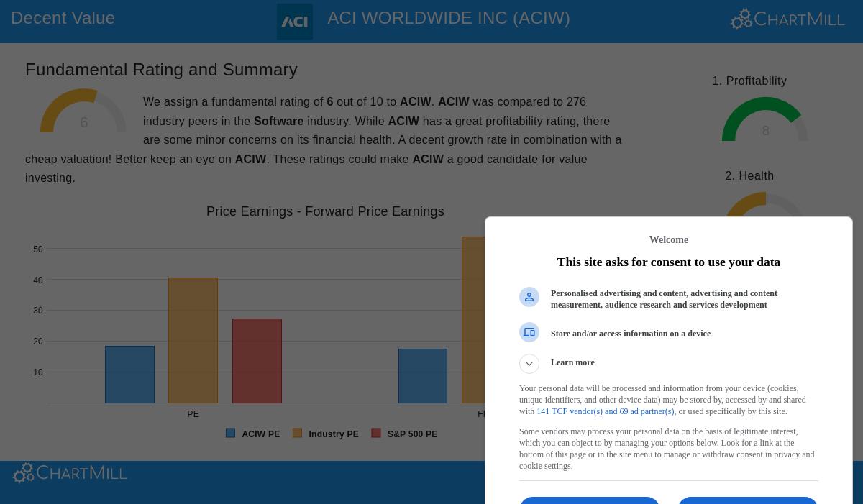This screenshot has width=863, height=504.
Task: Open the 141 TCF vendors and ad partners link
Action: pos(605,411)
